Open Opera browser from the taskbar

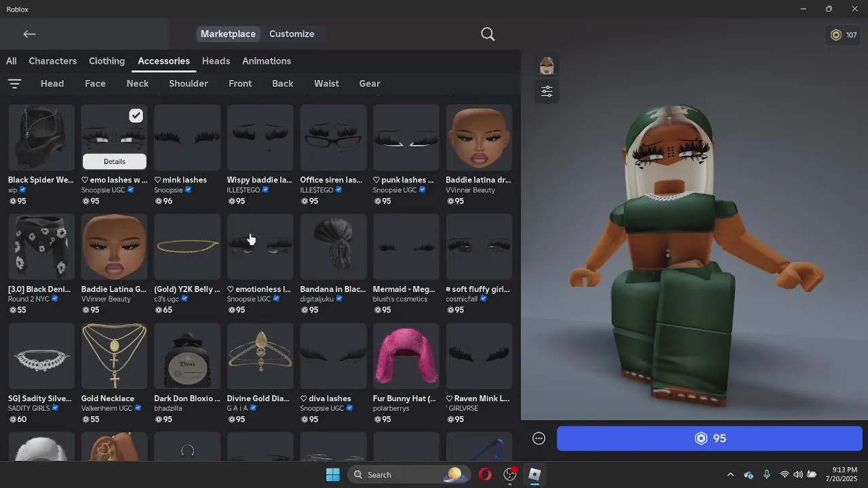tap(485, 474)
